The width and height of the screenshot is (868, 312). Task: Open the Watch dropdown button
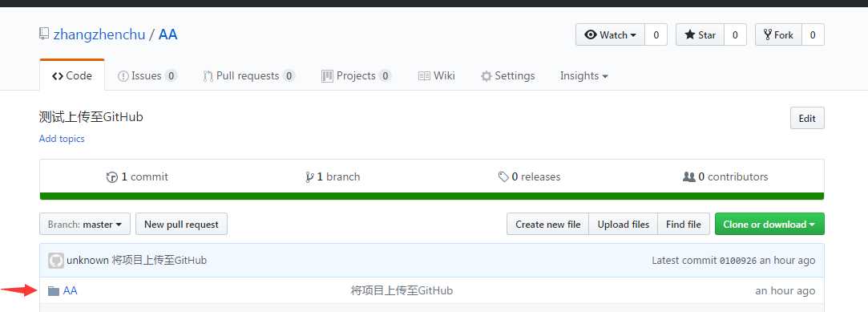tap(610, 35)
